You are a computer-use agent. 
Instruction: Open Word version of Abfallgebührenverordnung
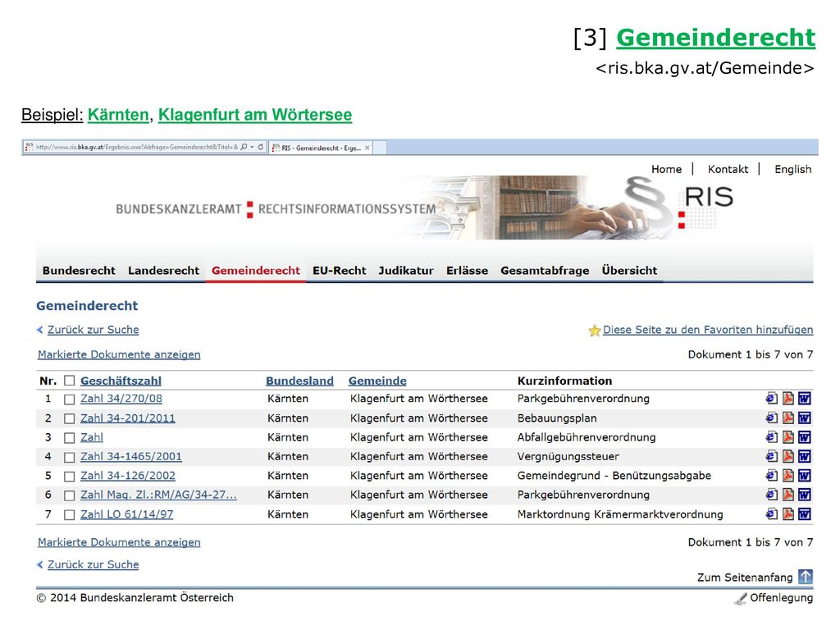coord(805,437)
